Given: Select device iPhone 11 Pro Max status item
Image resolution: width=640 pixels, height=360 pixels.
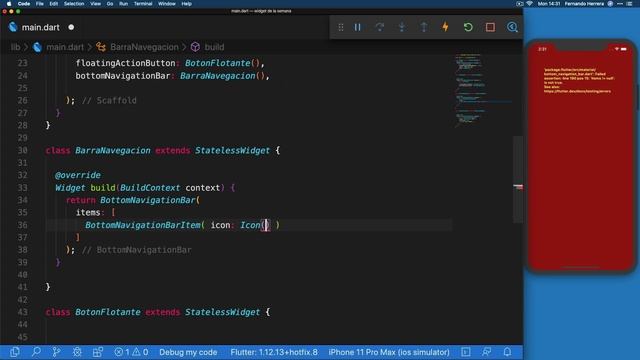Looking at the screenshot, I should (x=389, y=352).
